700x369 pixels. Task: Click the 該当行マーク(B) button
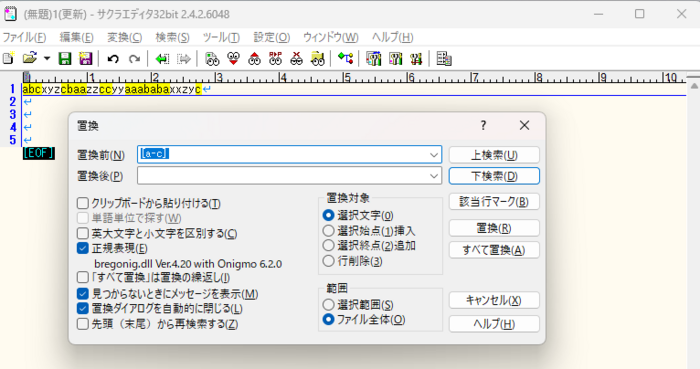click(x=494, y=202)
